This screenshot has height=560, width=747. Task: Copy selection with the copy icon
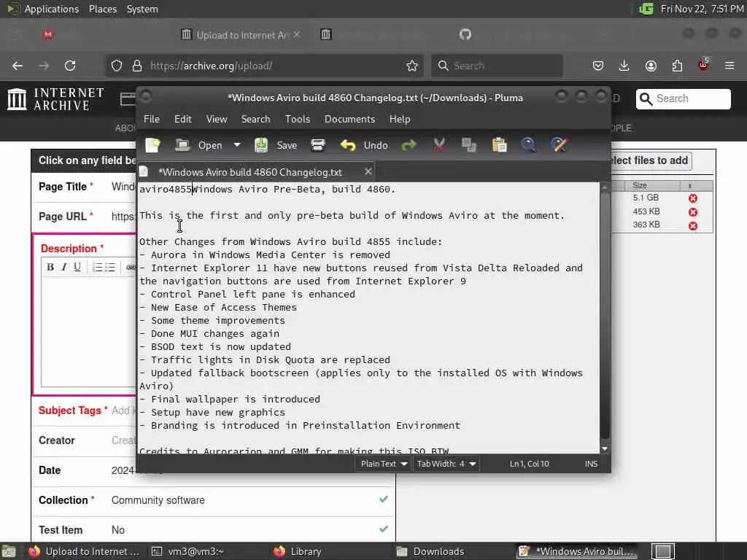469,145
